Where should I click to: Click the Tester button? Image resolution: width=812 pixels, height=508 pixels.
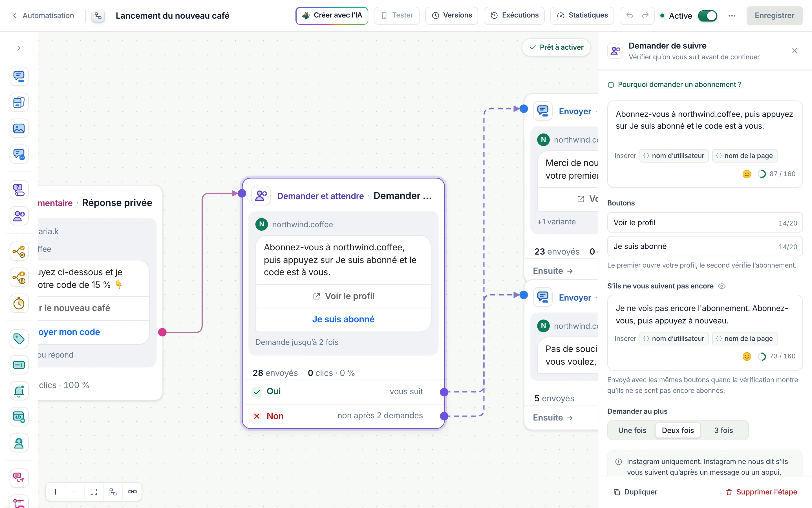click(x=397, y=16)
